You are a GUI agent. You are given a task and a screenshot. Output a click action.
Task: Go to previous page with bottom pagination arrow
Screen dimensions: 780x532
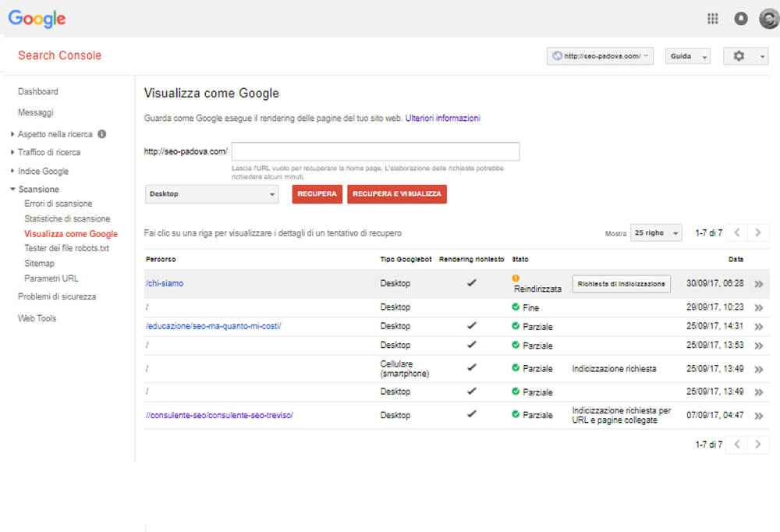click(x=737, y=445)
